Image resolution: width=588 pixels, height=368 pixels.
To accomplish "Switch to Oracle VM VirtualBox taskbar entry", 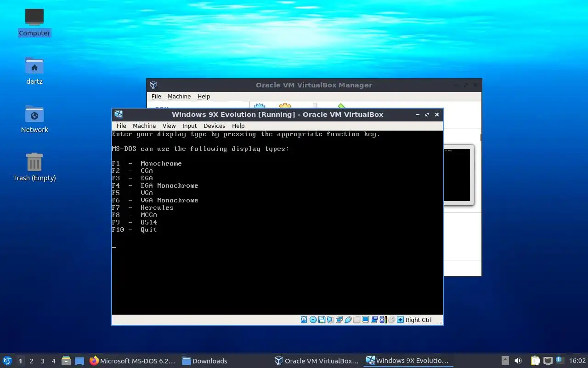I will point(316,361).
